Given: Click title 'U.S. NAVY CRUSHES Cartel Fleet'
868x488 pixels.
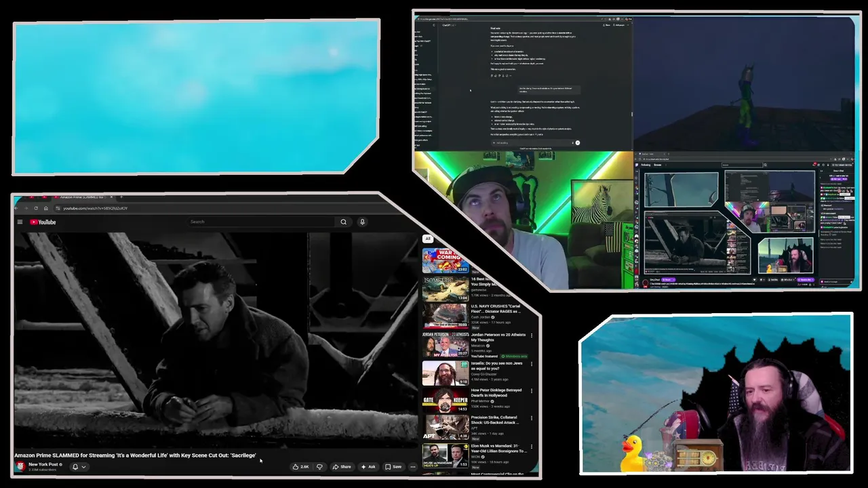Looking at the screenshot, I should pos(496,309).
